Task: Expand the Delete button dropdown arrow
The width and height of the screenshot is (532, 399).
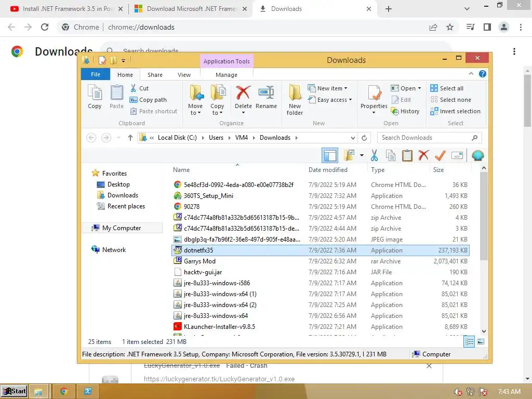Action: click(x=243, y=113)
